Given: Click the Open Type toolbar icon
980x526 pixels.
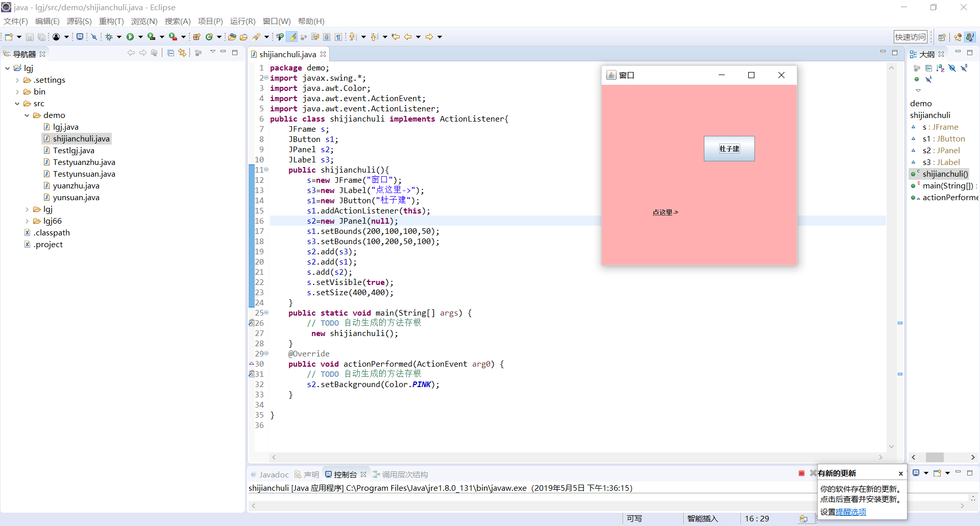Looking at the screenshot, I should (x=232, y=37).
